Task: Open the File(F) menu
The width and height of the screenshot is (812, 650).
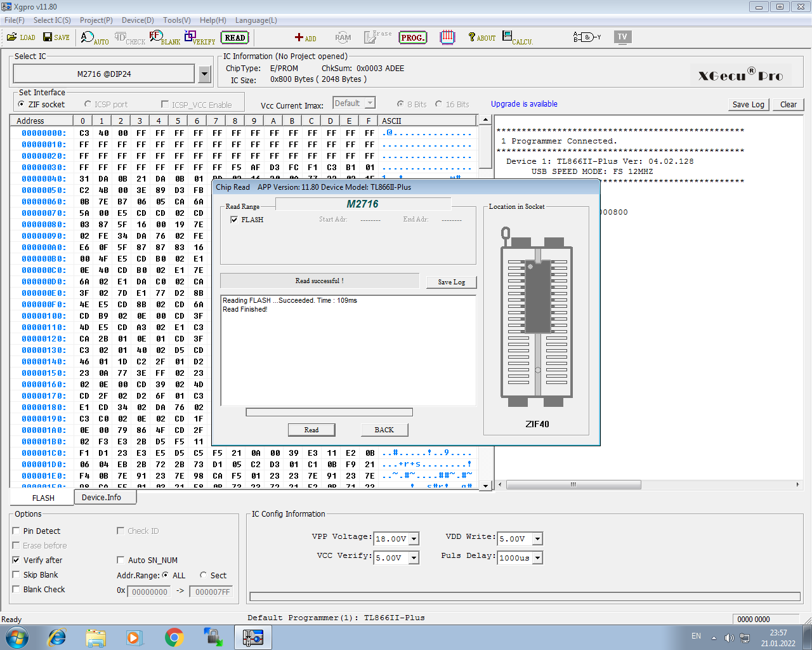Action: tap(15, 20)
